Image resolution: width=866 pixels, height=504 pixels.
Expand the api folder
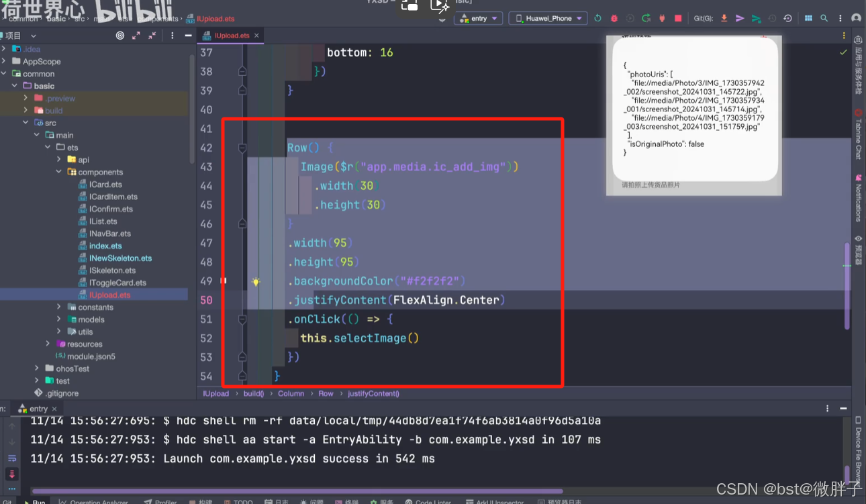pyautogui.click(x=59, y=160)
